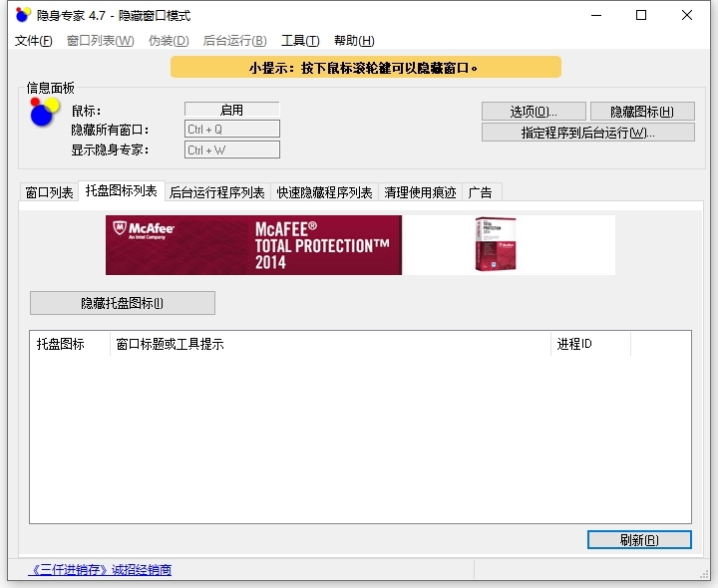Switch to the 后台运行程序列表 tab

pyautogui.click(x=217, y=192)
